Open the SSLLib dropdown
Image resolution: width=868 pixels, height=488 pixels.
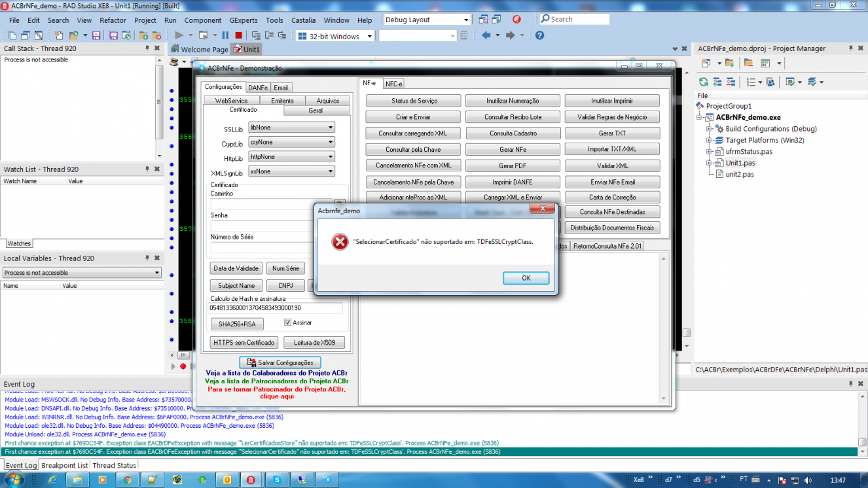(x=331, y=128)
